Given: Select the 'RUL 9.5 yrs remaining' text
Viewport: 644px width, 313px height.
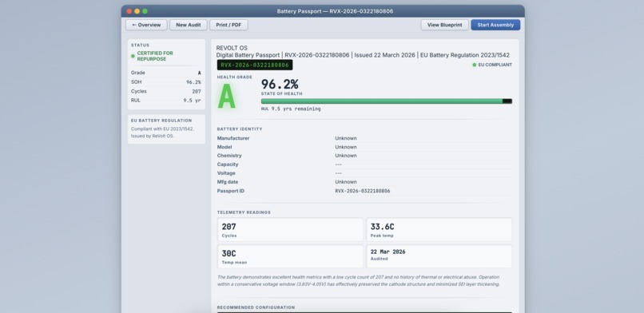Looking at the screenshot, I should (x=291, y=109).
